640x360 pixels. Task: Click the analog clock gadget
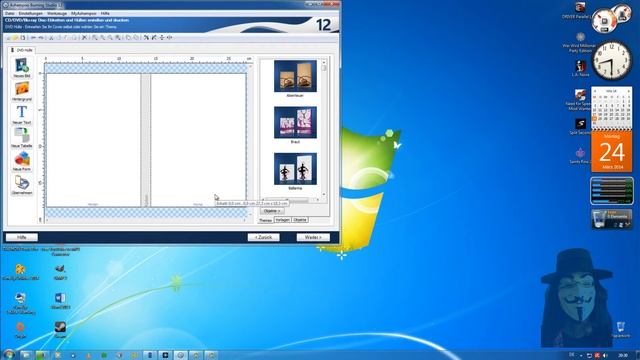tap(611, 61)
